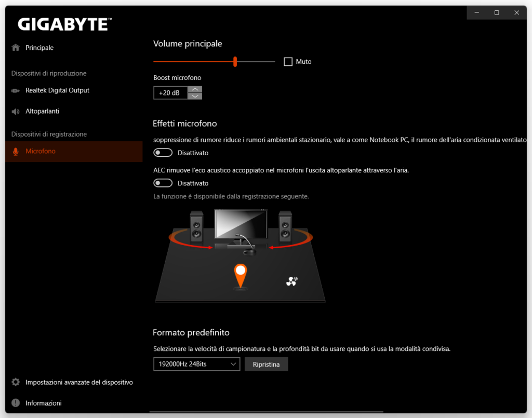
Task: Select Realtek Digital Output device
Action: click(74, 90)
